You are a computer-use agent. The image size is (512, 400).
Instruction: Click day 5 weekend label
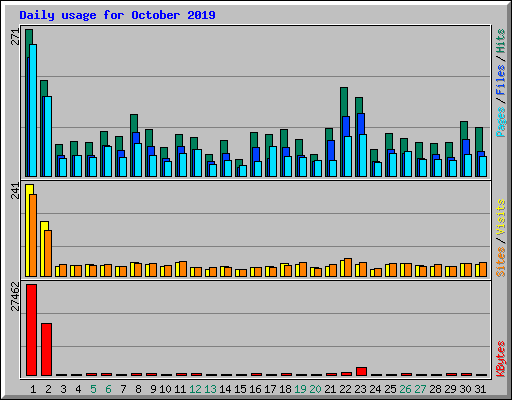tap(93, 389)
